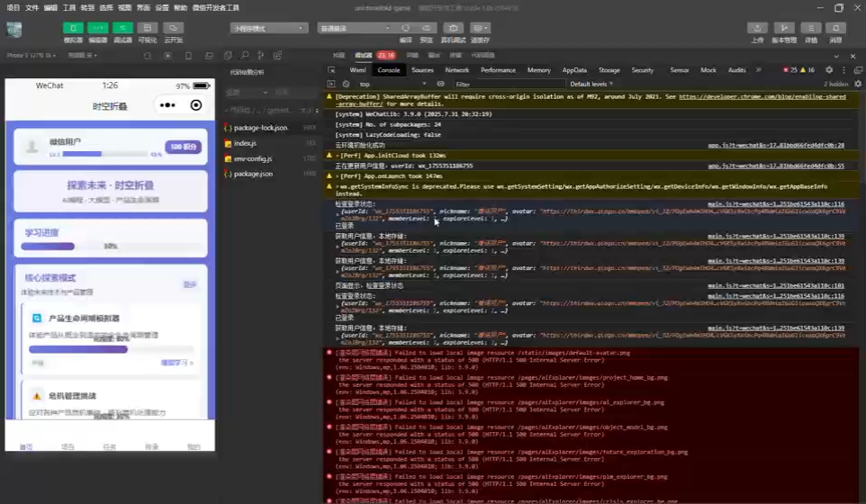Open the 详情 details panel
The width and height of the screenshot is (866, 504).
[811, 28]
